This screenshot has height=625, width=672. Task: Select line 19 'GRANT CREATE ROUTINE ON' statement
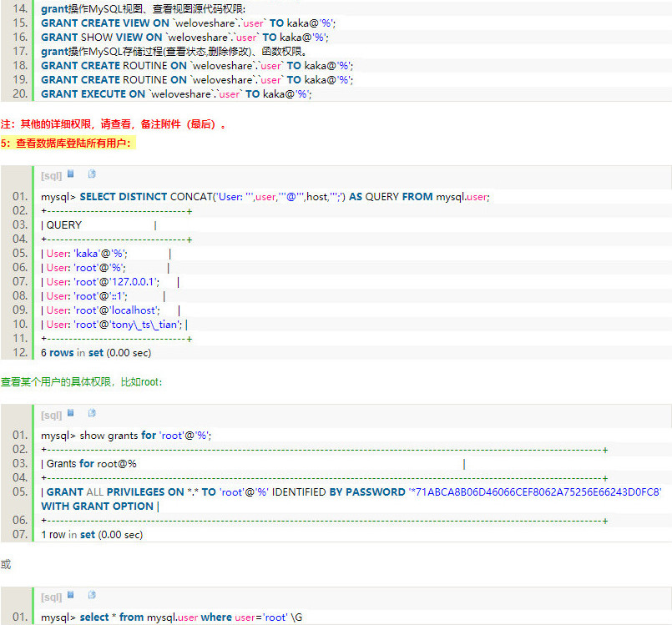197,79
